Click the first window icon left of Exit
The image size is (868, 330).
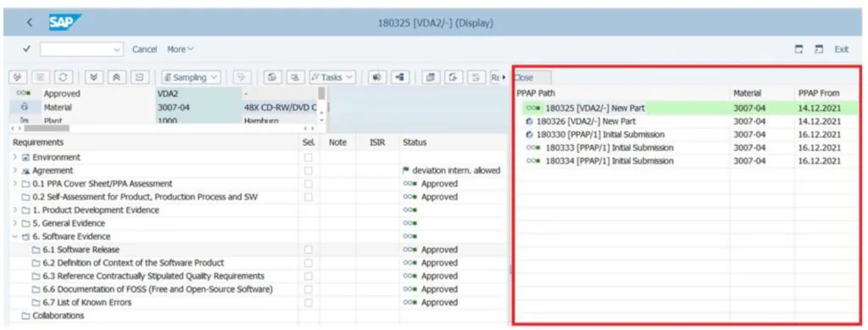click(798, 49)
